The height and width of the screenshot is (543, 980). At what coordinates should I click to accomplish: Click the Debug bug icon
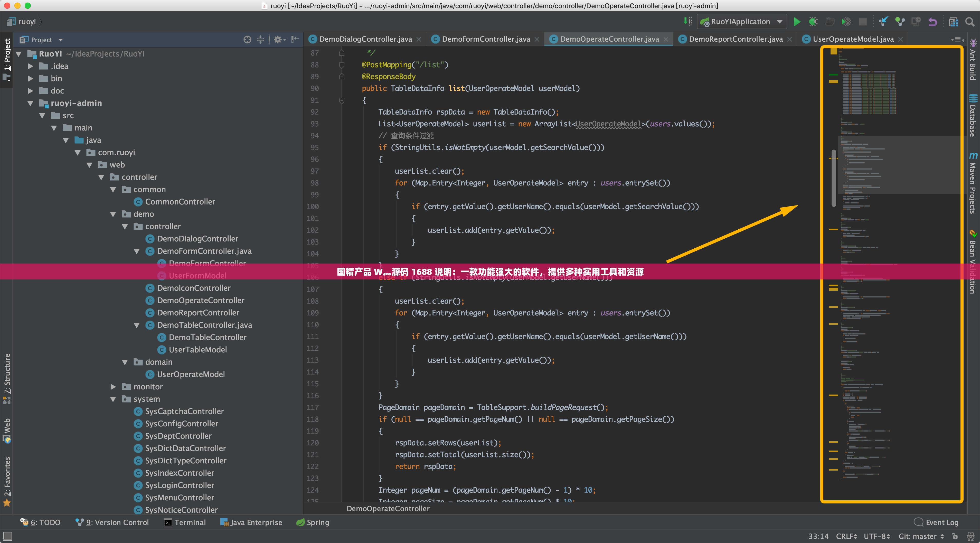[813, 22]
